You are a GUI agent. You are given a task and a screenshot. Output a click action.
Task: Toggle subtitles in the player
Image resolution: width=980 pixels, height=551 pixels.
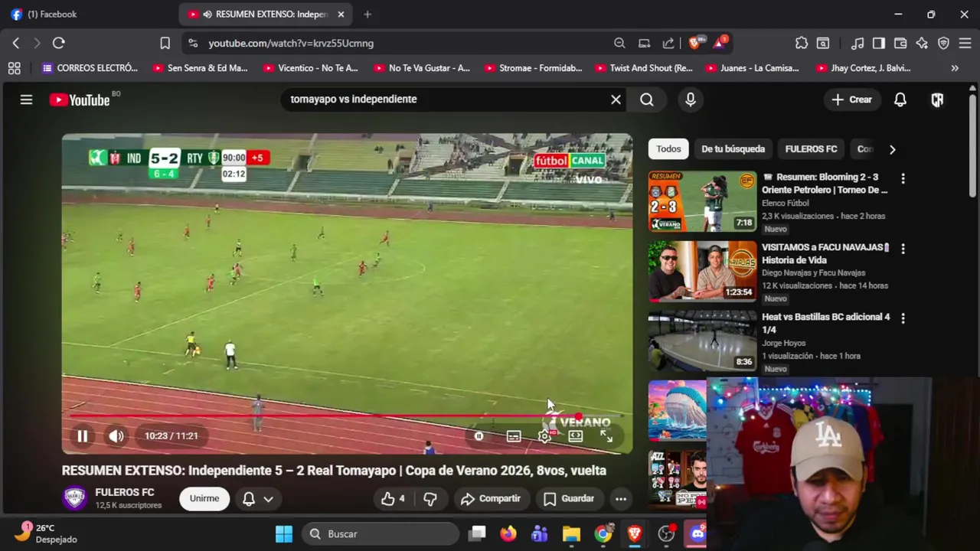click(x=514, y=436)
